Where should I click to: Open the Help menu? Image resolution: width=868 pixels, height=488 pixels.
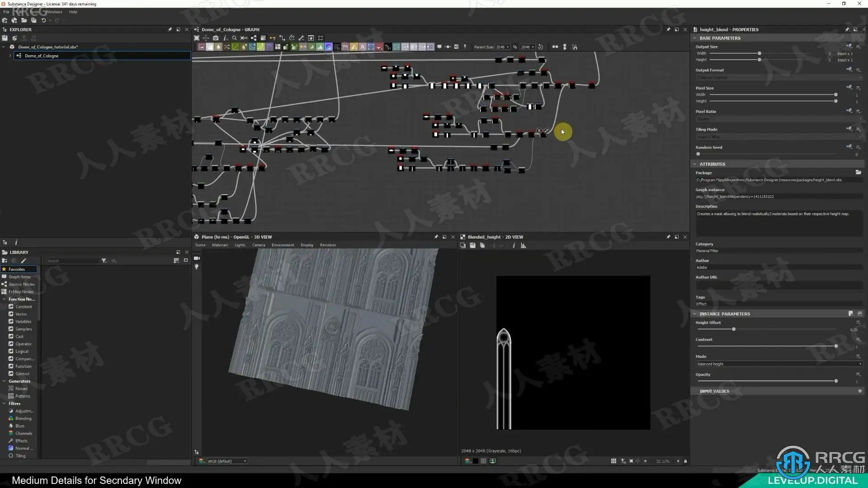pos(73,12)
